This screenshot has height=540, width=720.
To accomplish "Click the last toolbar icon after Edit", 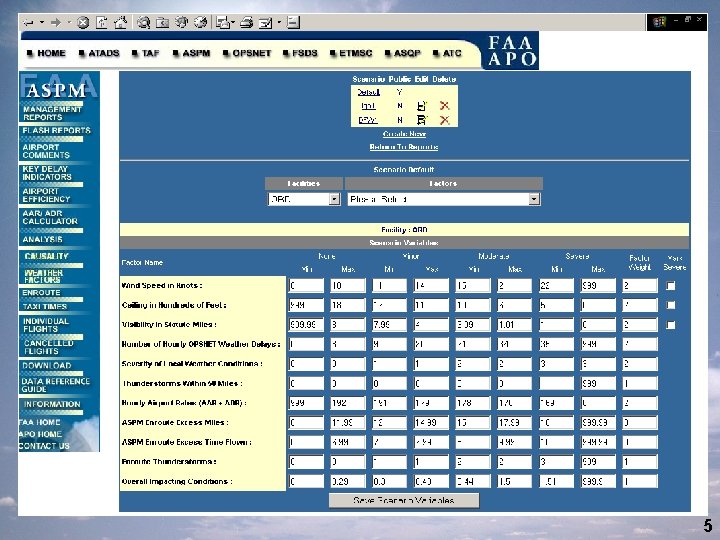I will pyautogui.click(x=293, y=22).
